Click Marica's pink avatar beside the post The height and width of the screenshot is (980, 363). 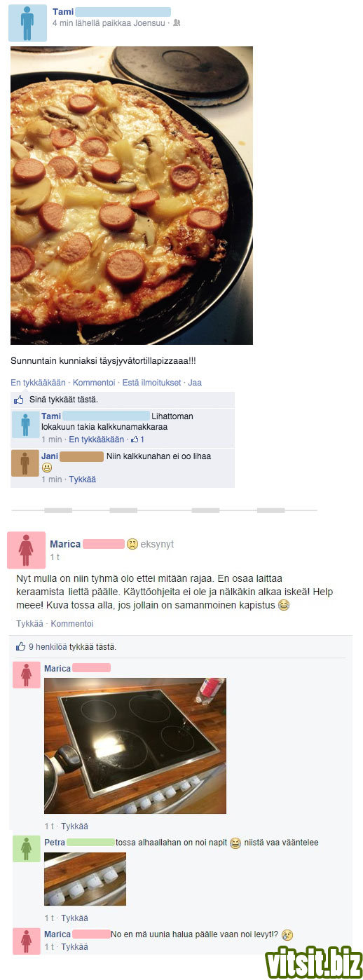coord(26,550)
